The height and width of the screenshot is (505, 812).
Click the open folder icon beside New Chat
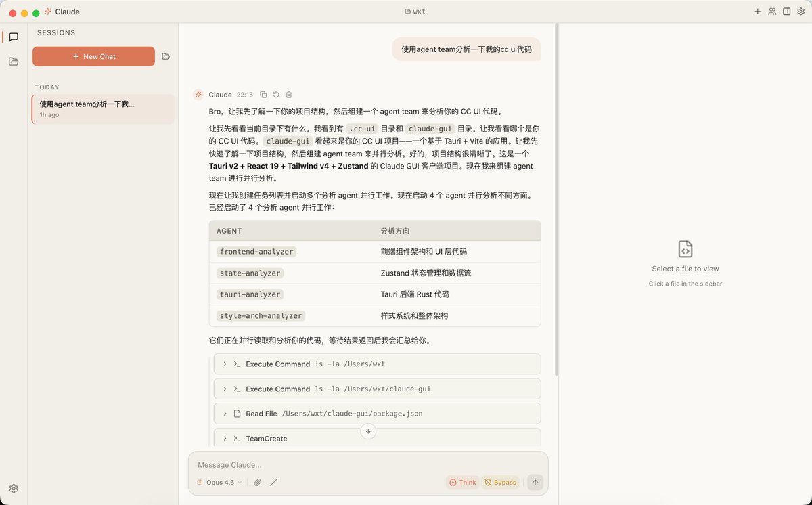pos(166,56)
